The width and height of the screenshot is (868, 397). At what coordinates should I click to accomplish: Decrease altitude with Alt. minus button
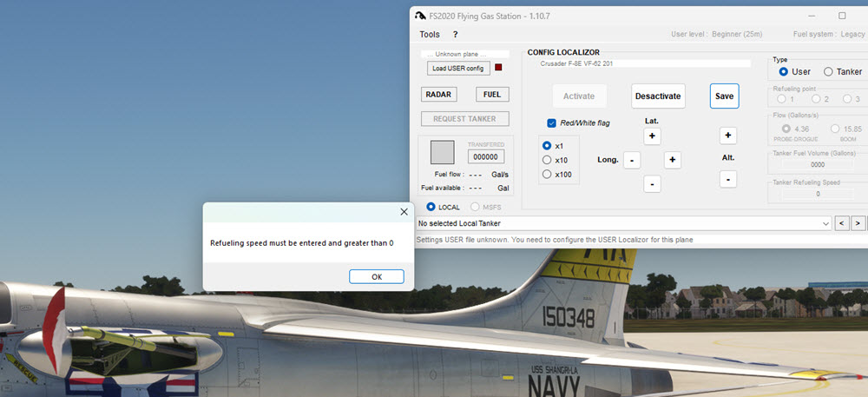(x=728, y=180)
